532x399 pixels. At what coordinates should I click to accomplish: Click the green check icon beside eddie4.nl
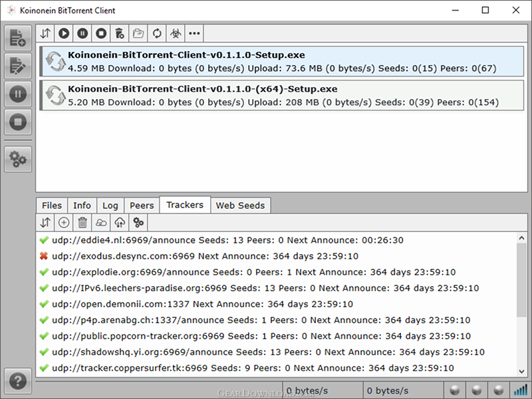(x=44, y=240)
